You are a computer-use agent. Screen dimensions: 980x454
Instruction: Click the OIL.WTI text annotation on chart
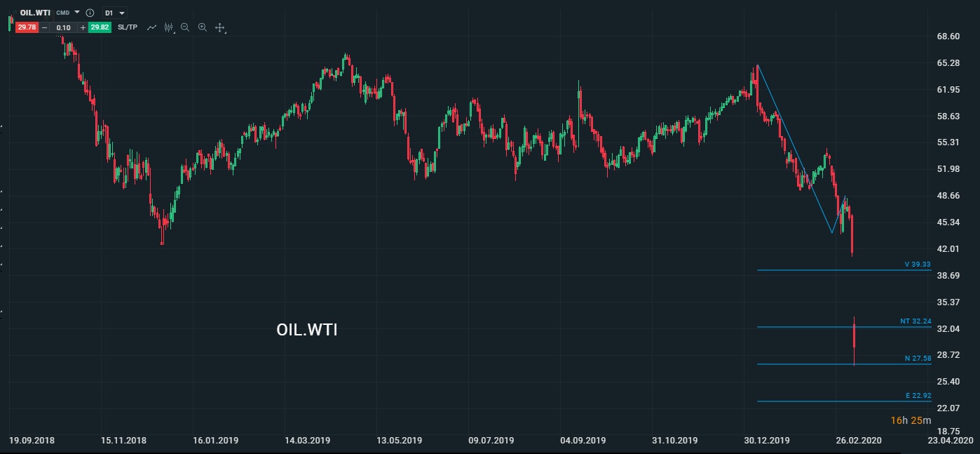click(x=307, y=330)
